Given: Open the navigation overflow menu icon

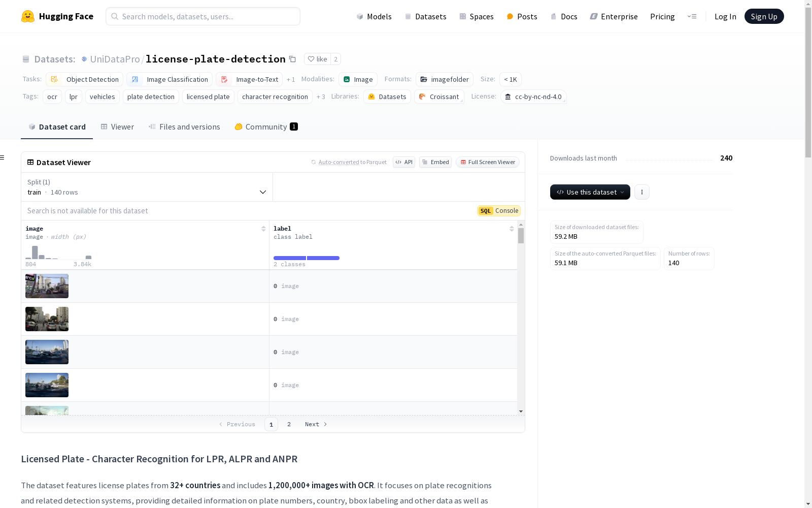Looking at the screenshot, I should 692,16.
